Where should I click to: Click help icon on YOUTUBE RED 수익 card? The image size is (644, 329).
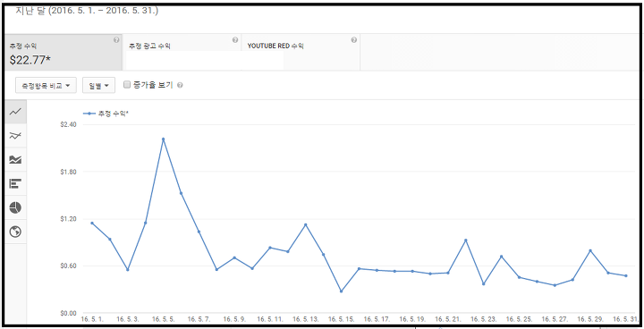coord(353,40)
